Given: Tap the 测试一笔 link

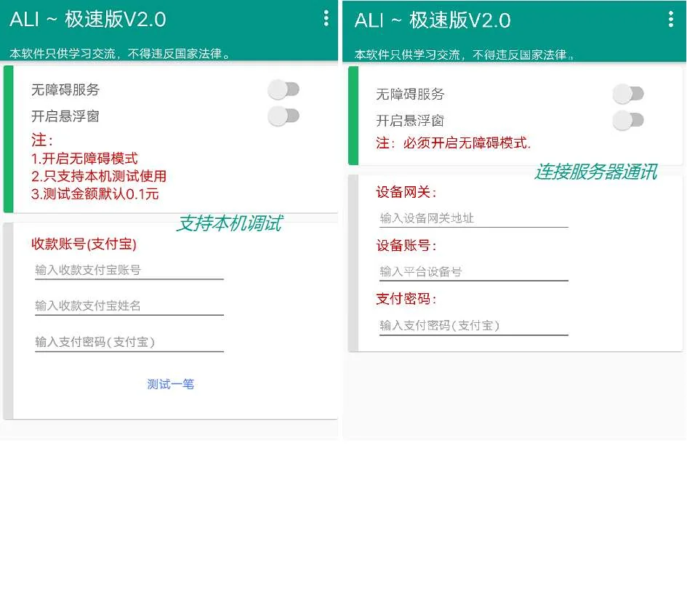Looking at the screenshot, I should point(170,384).
